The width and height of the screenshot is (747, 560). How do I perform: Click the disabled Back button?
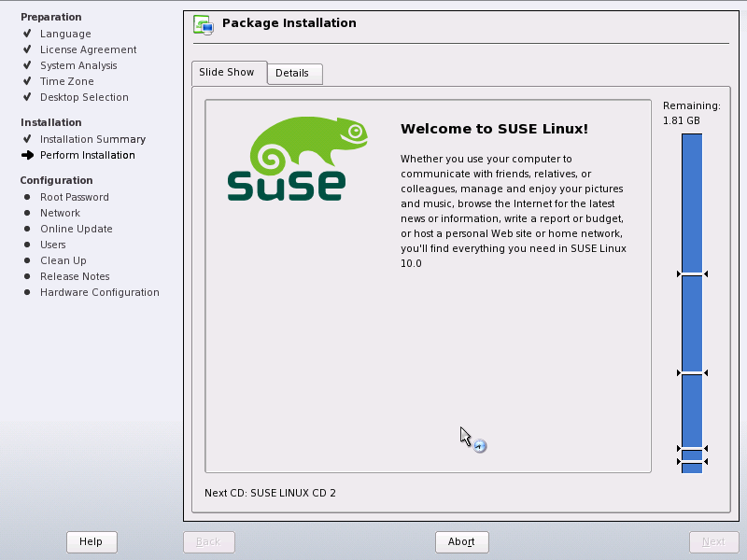[x=208, y=542]
